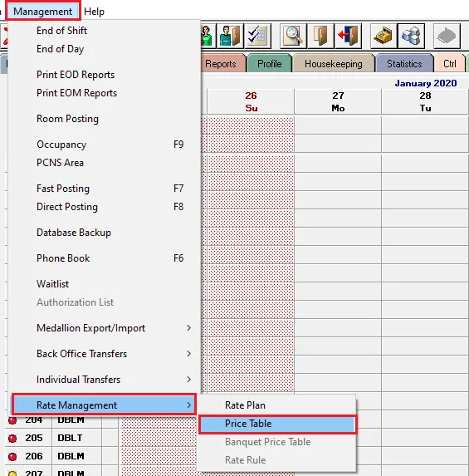The image size is (469, 476).
Task: Switch to the Ctrl tab
Action: click(x=450, y=64)
